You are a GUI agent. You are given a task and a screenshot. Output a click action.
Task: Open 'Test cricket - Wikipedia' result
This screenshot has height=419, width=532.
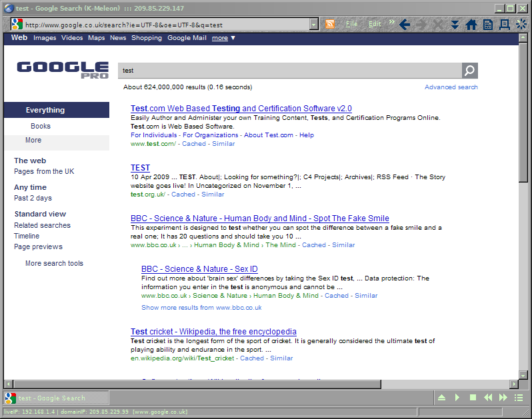pyautogui.click(x=213, y=332)
